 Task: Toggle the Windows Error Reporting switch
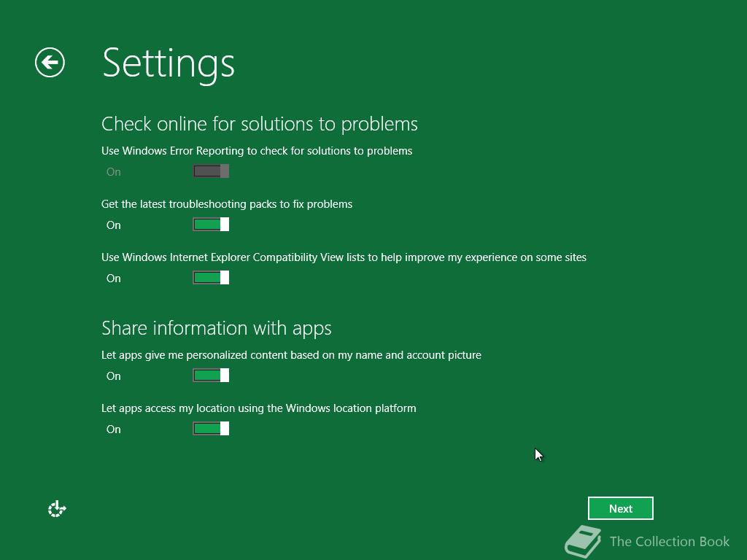(x=211, y=171)
